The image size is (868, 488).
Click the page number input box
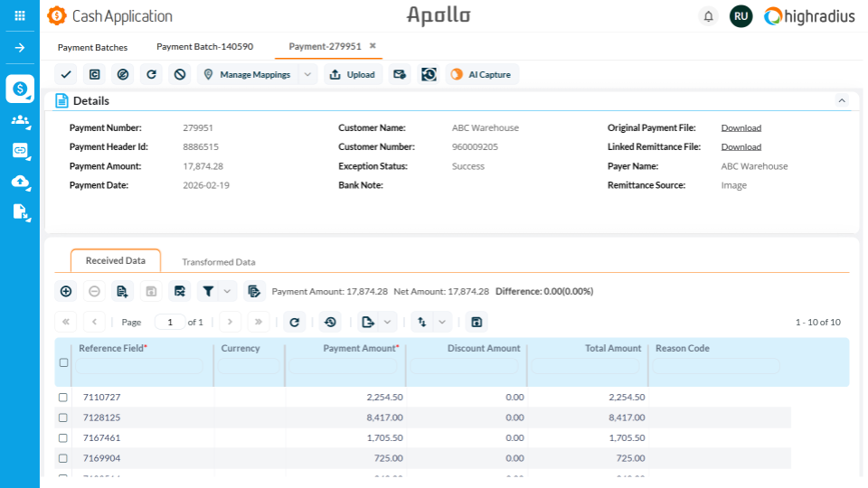pyautogui.click(x=169, y=322)
